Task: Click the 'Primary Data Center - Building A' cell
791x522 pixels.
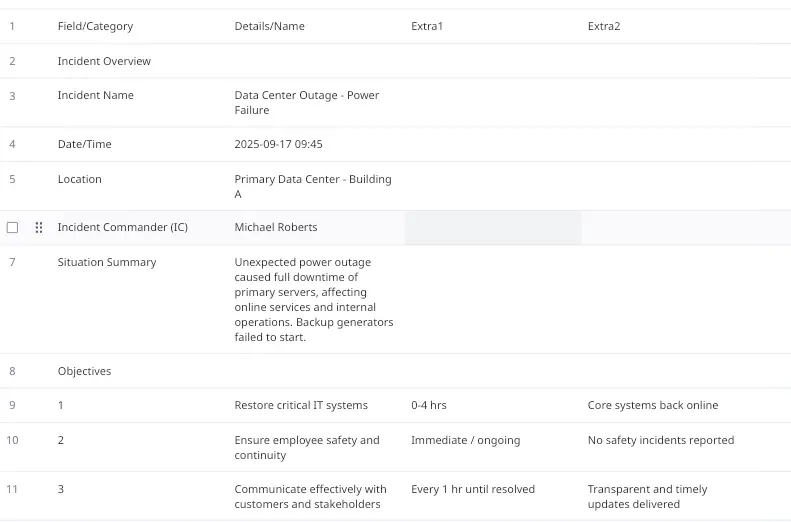Action: [x=313, y=187]
